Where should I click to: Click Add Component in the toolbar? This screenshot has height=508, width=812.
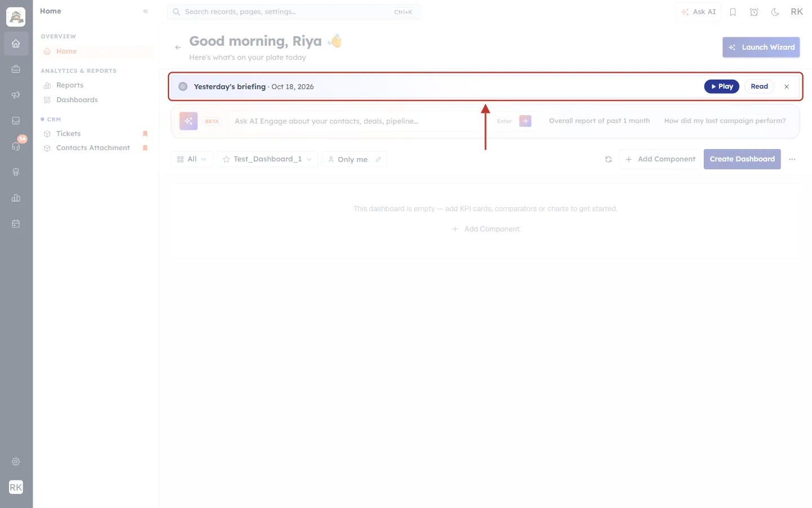coord(660,159)
